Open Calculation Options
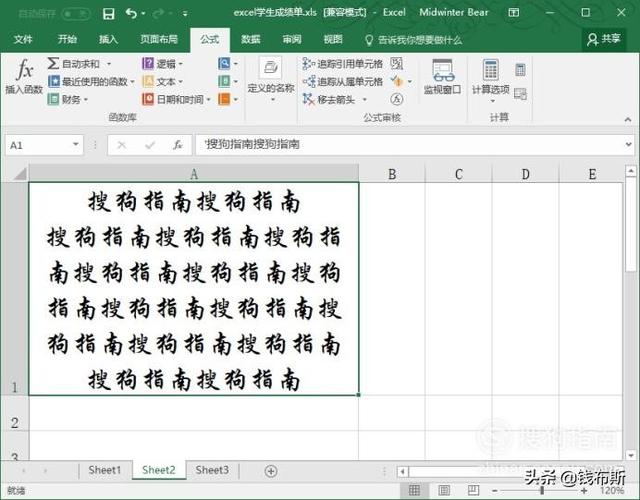 [491, 80]
